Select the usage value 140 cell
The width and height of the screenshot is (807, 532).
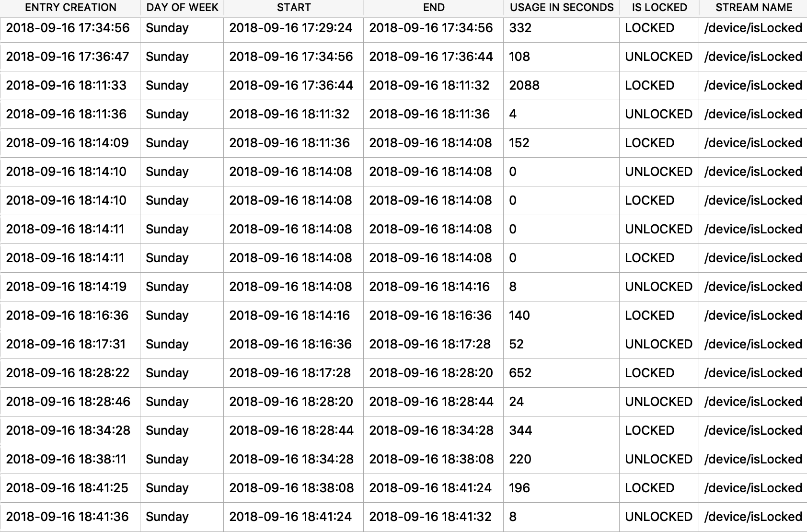point(562,315)
